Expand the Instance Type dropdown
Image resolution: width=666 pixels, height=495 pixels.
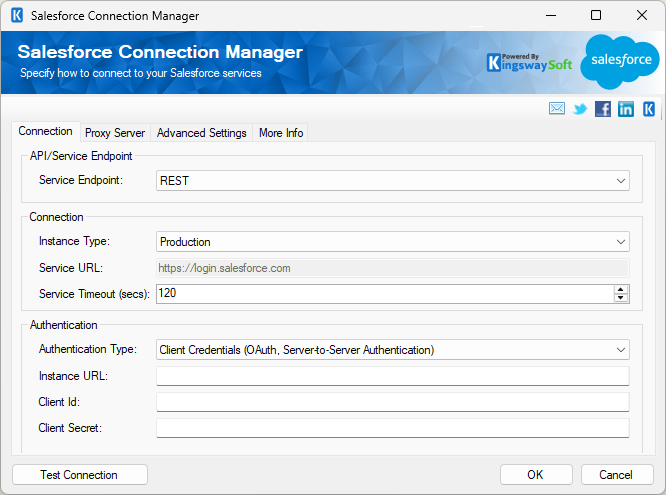pyautogui.click(x=621, y=242)
